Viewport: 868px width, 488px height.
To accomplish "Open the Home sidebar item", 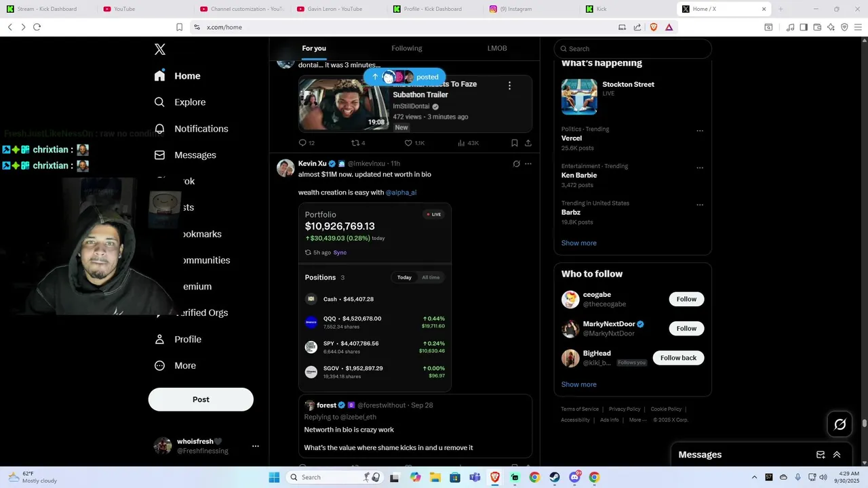I will click(x=178, y=76).
